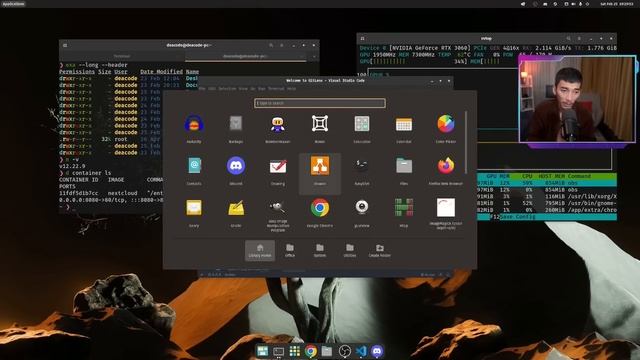Click the VS Code window title bar

(x=325, y=81)
